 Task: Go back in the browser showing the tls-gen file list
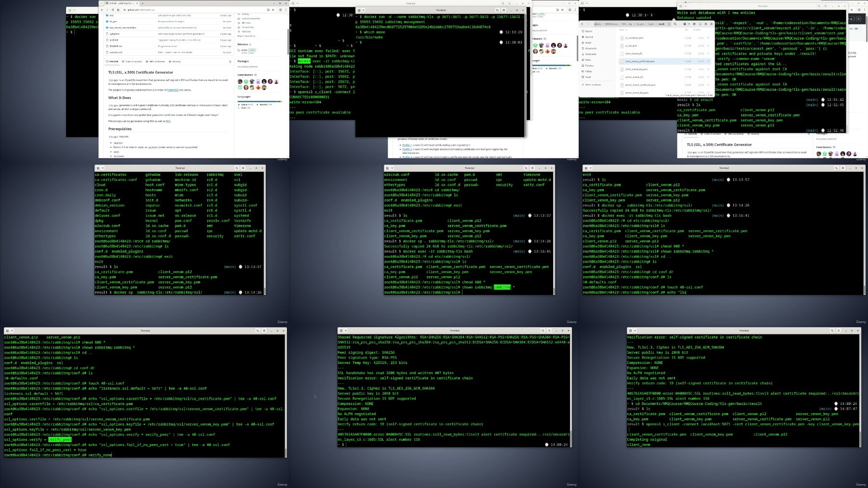coord(102,10)
